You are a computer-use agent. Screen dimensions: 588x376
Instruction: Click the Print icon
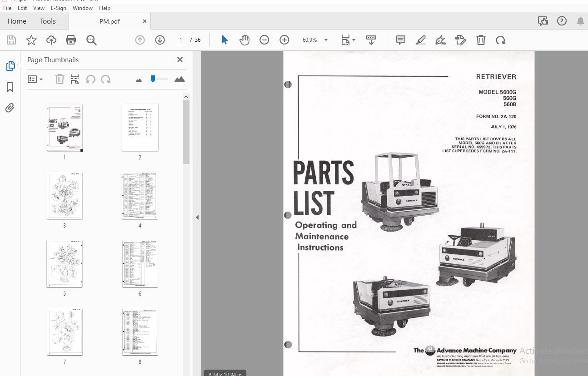click(71, 40)
